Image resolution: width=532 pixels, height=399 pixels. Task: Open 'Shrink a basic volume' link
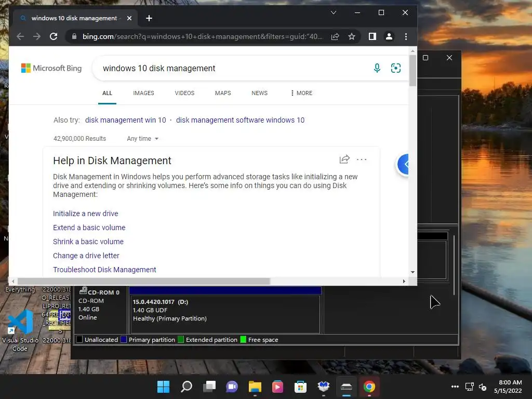tap(88, 242)
